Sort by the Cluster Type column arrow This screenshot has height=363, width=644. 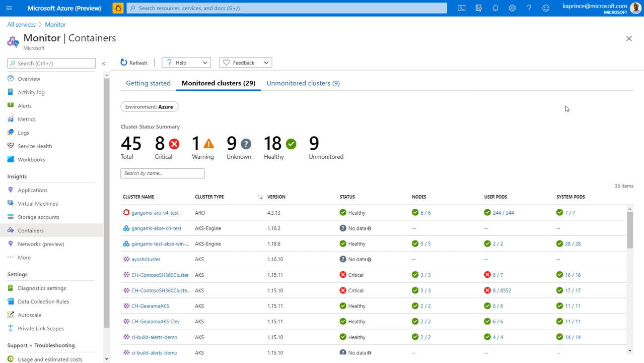pyautogui.click(x=260, y=197)
